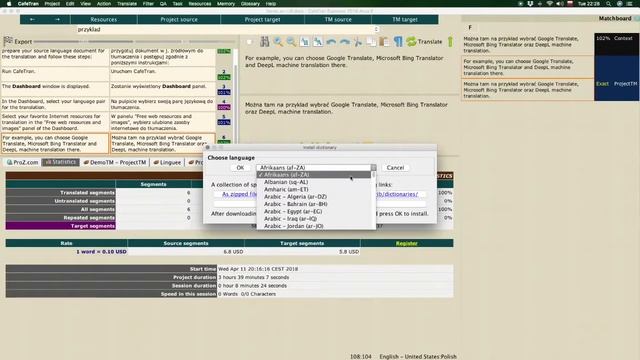
Task: Switch to the DemoTM – ProjectTM tab
Action: [x=114, y=162]
